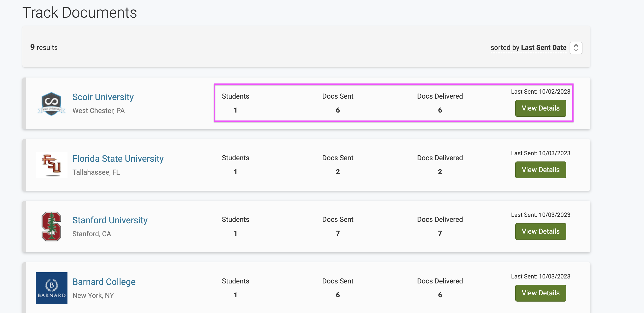Click Tallahassee, FL location text
This screenshot has width=644, height=313.
coord(96,172)
